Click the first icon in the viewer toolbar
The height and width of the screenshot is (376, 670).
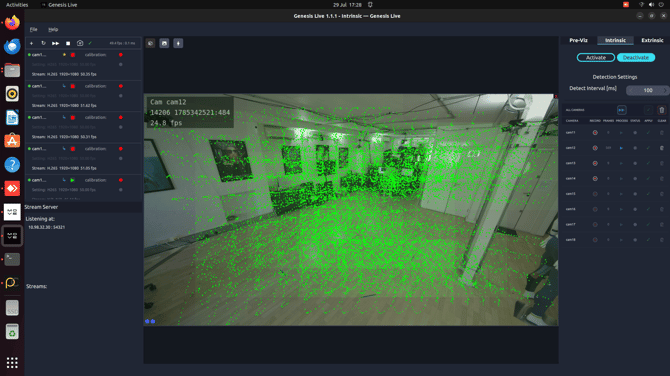coord(150,43)
